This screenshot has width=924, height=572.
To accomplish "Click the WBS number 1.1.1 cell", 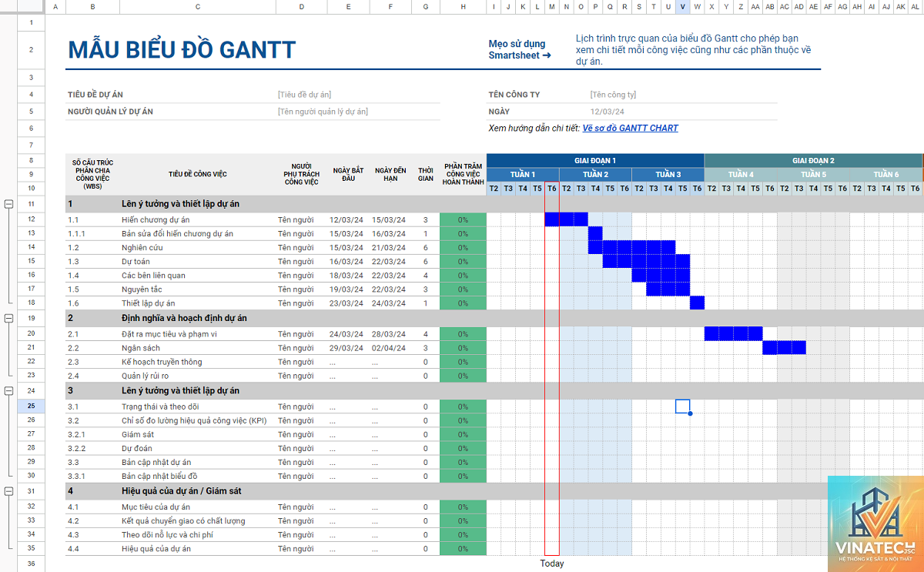I will tap(92, 233).
